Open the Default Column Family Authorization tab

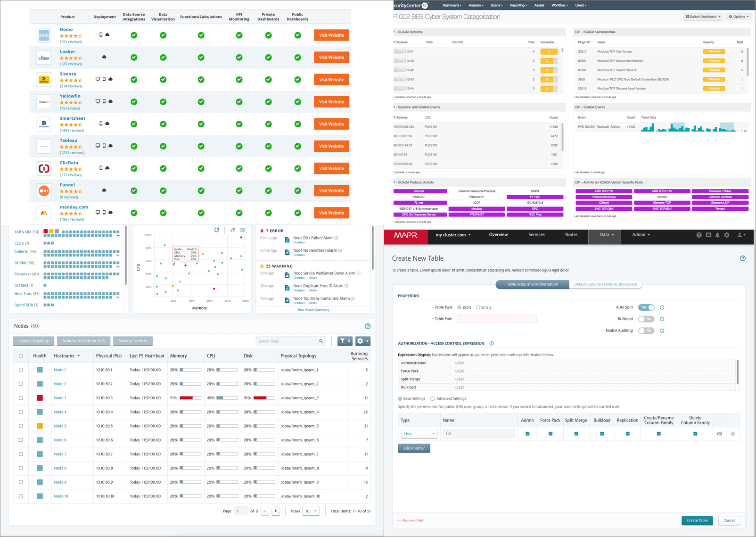point(605,284)
